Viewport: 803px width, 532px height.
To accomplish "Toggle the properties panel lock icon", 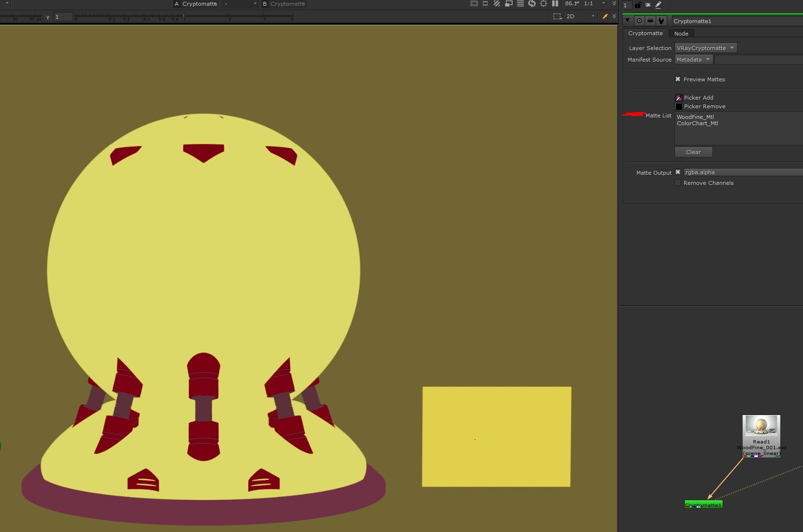I will coord(638,5).
